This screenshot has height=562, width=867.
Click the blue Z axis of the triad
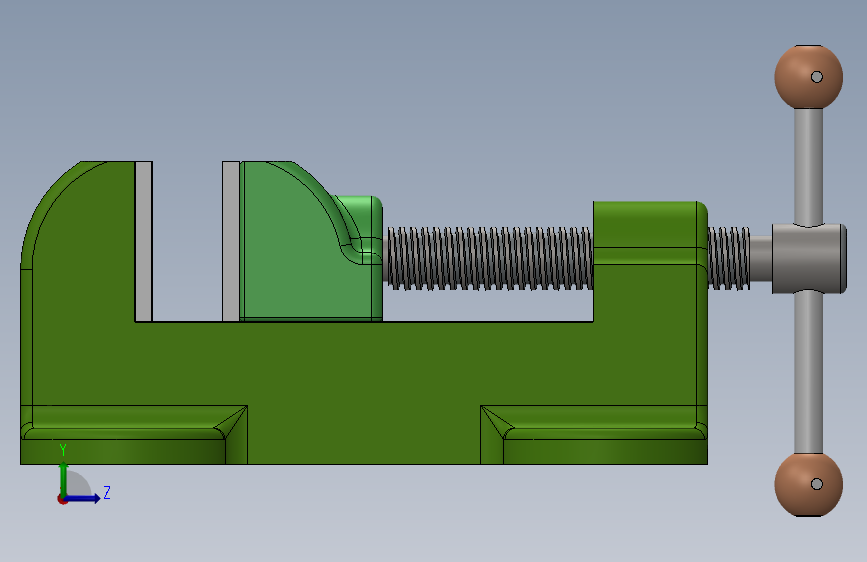coord(83,498)
